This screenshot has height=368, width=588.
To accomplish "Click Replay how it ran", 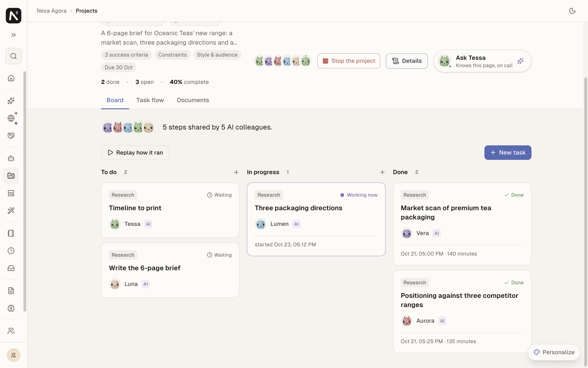I will click(x=135, y=152).
